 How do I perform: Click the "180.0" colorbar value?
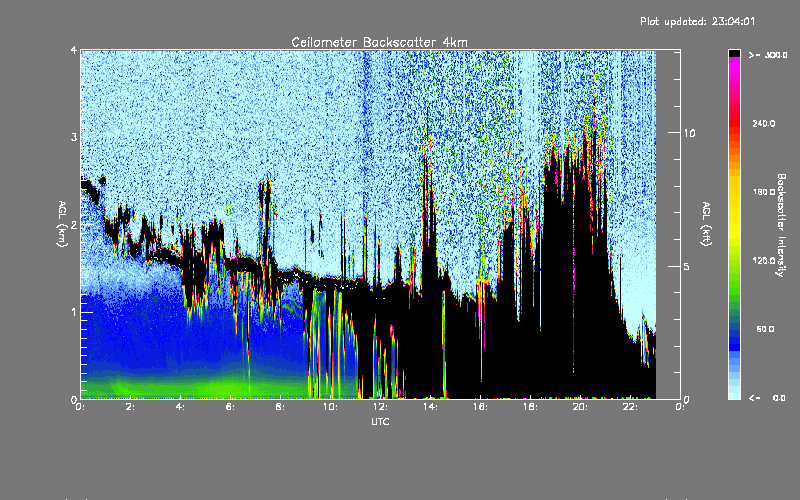point(764,192)
